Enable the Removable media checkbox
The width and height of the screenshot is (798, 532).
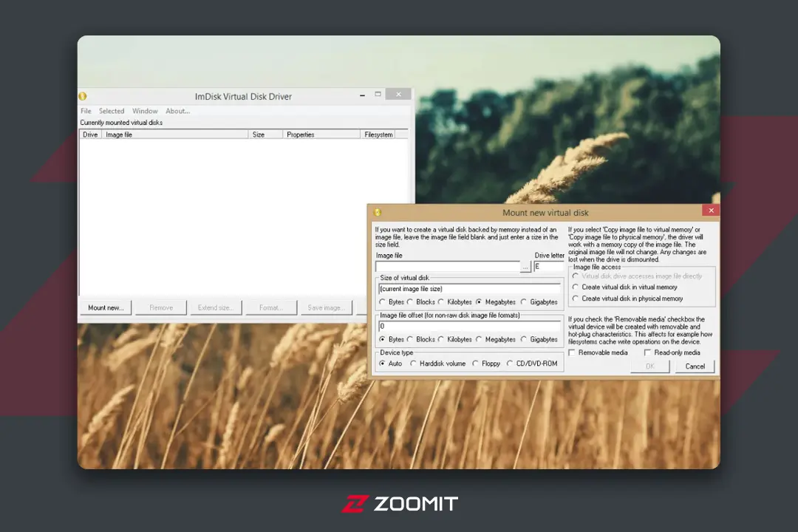572,352
